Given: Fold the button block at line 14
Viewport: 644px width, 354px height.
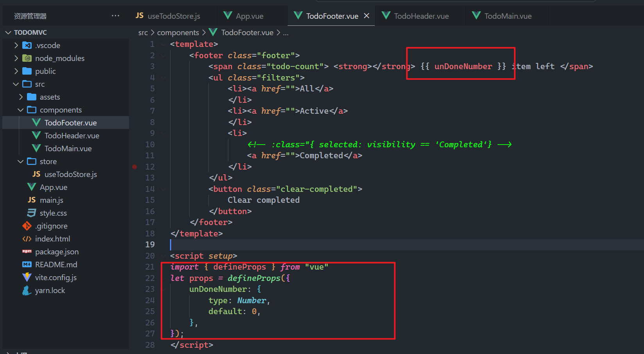Looking at the screenshot, I should tap(163, 189).
